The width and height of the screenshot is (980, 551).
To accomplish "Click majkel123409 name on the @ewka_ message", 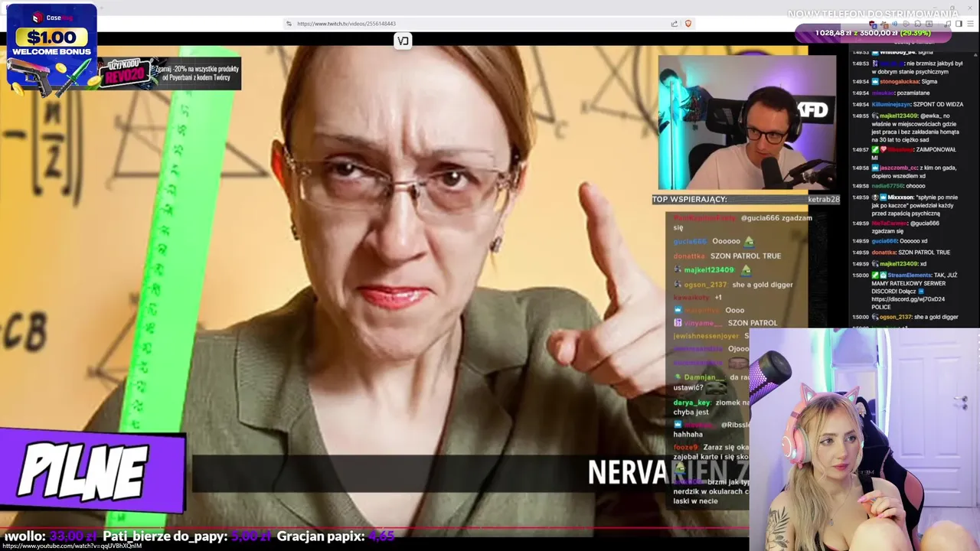I will [x=898, y=116].
